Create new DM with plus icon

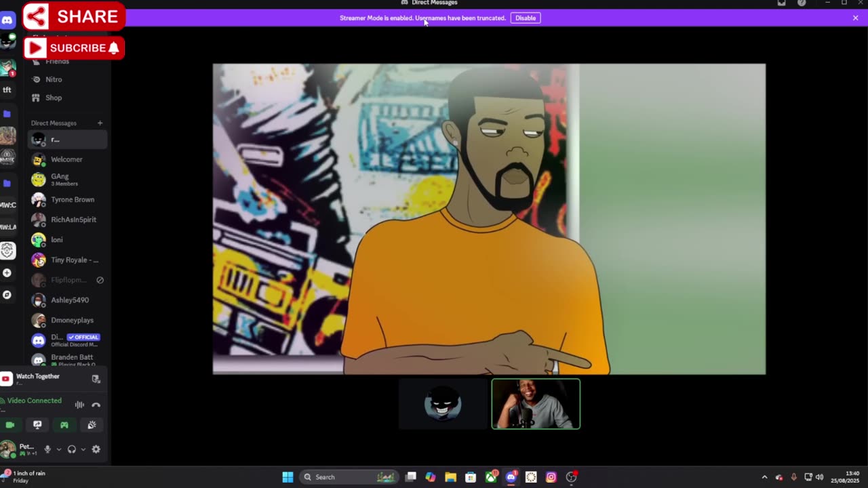(x=100, y=123)
